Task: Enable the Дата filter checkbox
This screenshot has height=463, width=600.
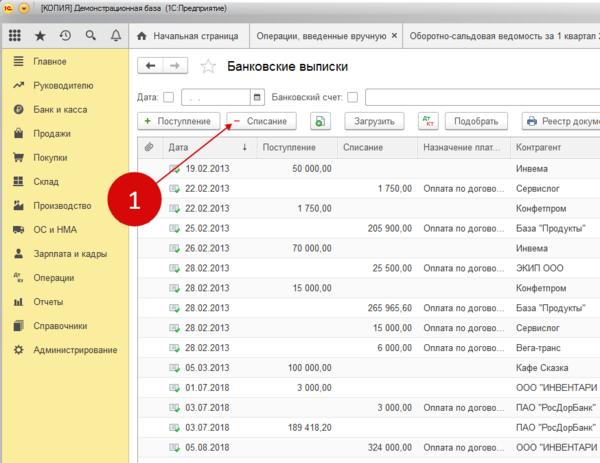Action: click(167, 97)
